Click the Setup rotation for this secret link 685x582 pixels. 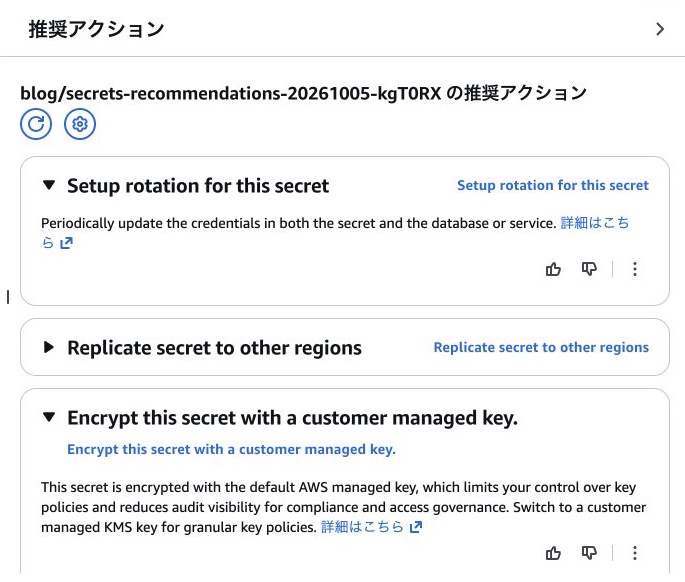(x=553, y=185)
